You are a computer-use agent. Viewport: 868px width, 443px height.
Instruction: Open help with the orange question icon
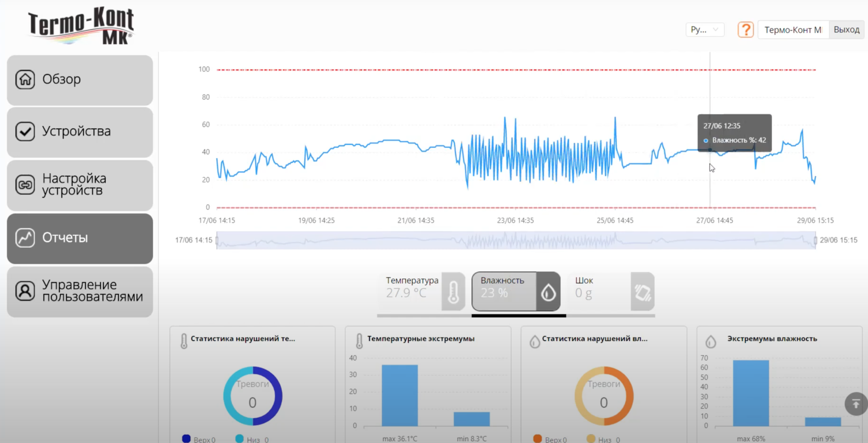pyautogui.click(x=746, y=29)
